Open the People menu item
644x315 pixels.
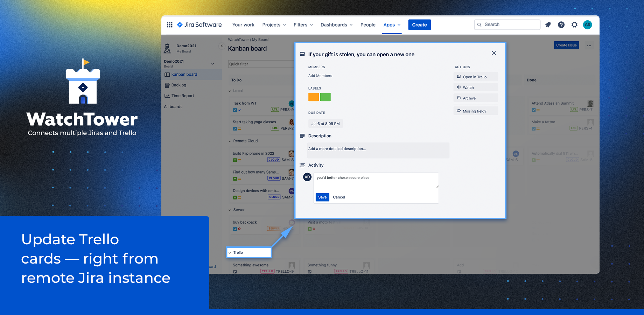click(368, 25)
